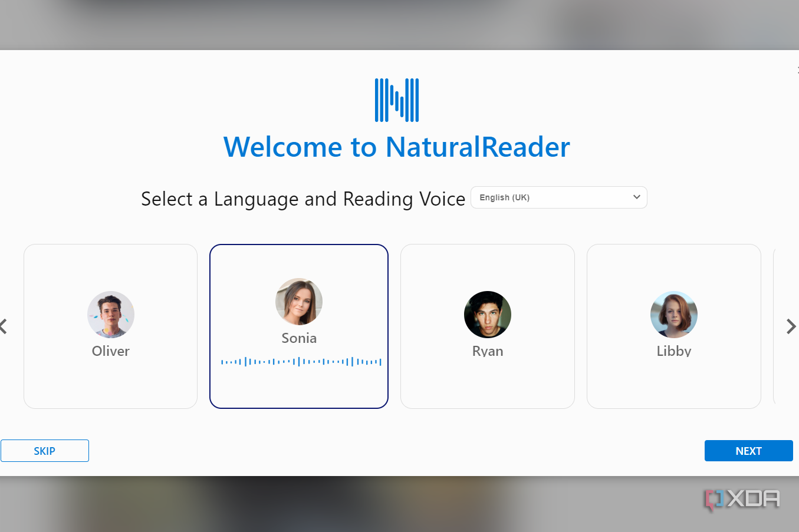The height and width of the screenshot is (532, 799).
Task: Click the NaturalReader logo icon
Action: (397, 100)
